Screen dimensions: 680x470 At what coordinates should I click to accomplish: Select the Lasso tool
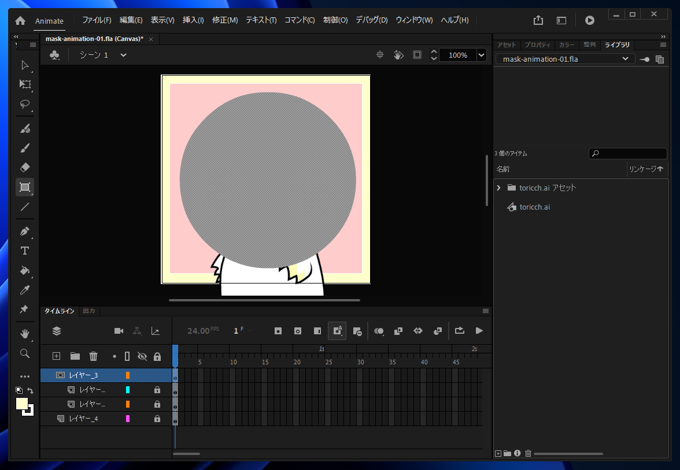click(25, 105)
